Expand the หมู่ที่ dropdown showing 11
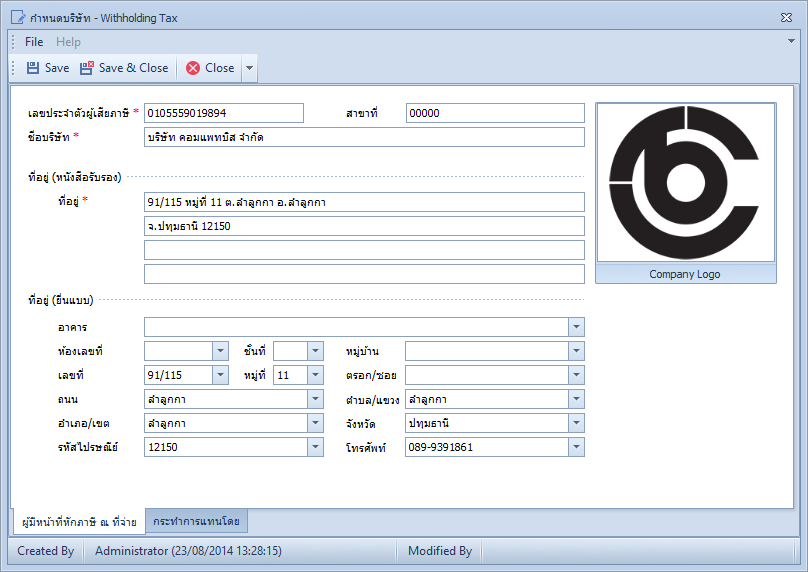 (x=315, y=375)
